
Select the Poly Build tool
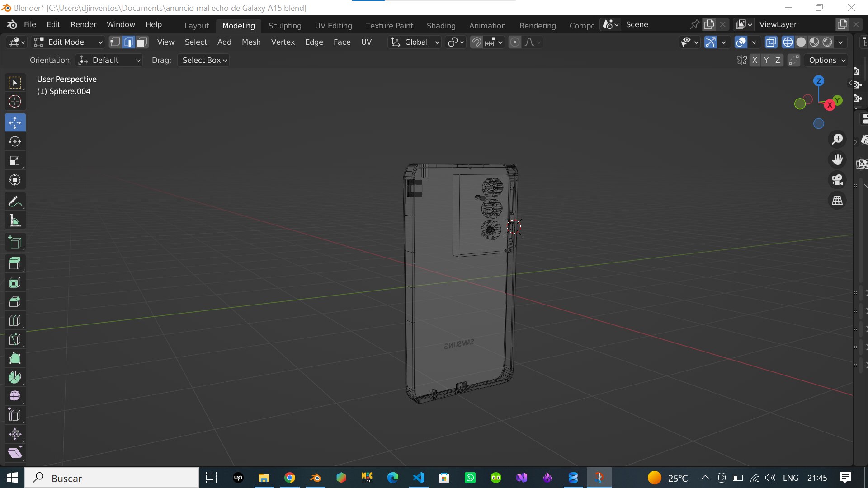click(15, 358)
